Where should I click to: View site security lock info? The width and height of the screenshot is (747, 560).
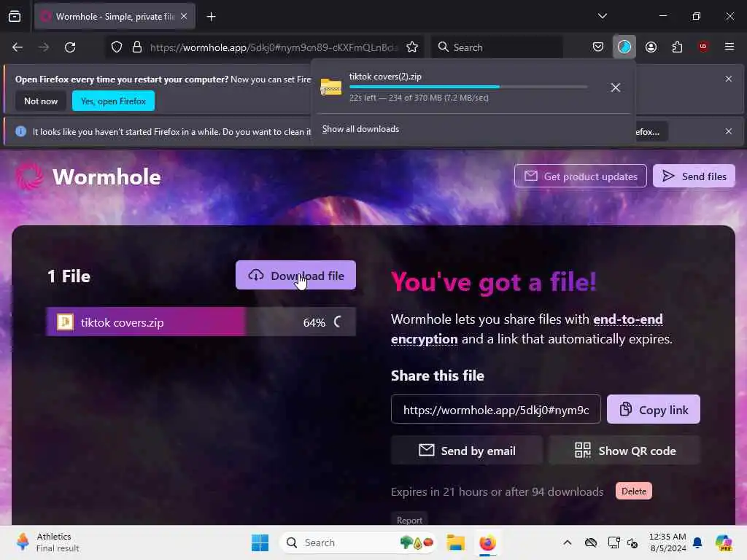pyautogui.click(x=137, y=47)
